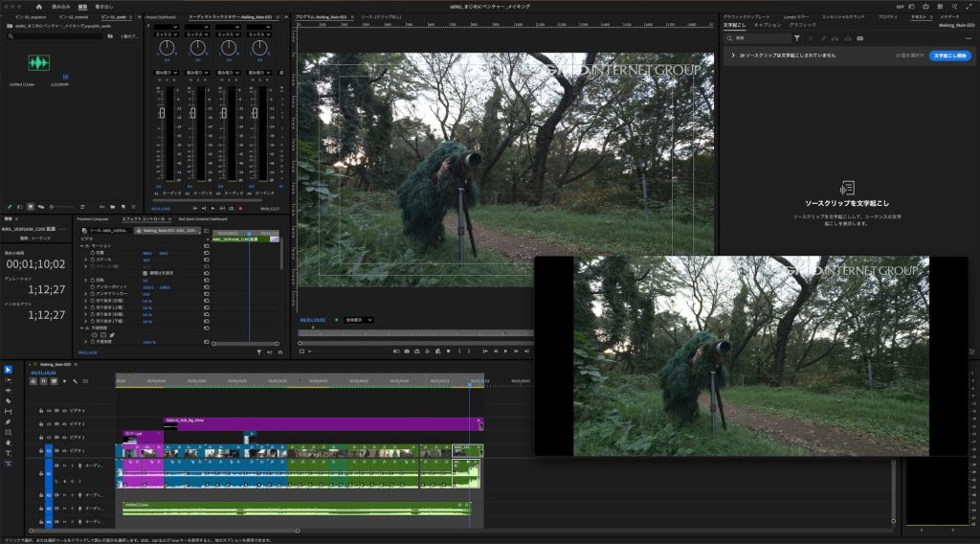Switch to the キャプション tab
The width and height of the screenshot is (980, 544).
click(x=767, y=24)
